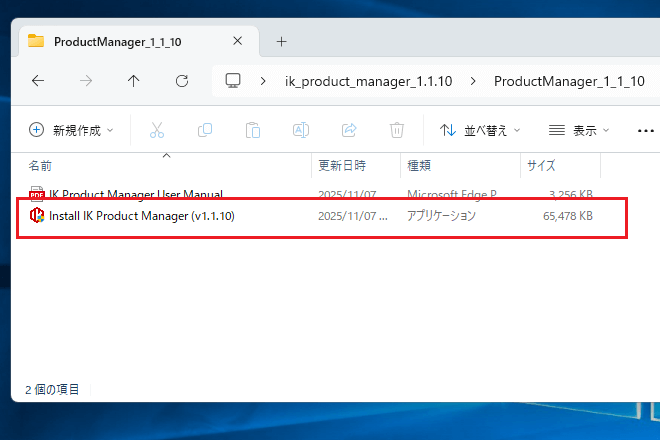Select IK Product Manager User Manual PDF

135,194
